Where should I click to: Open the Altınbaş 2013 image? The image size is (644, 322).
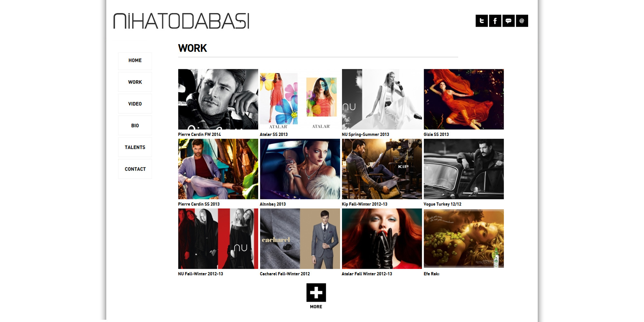point(300,169)
